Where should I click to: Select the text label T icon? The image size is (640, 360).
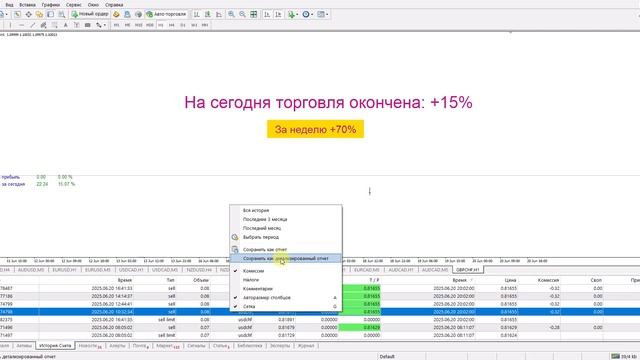click(76, 25)
